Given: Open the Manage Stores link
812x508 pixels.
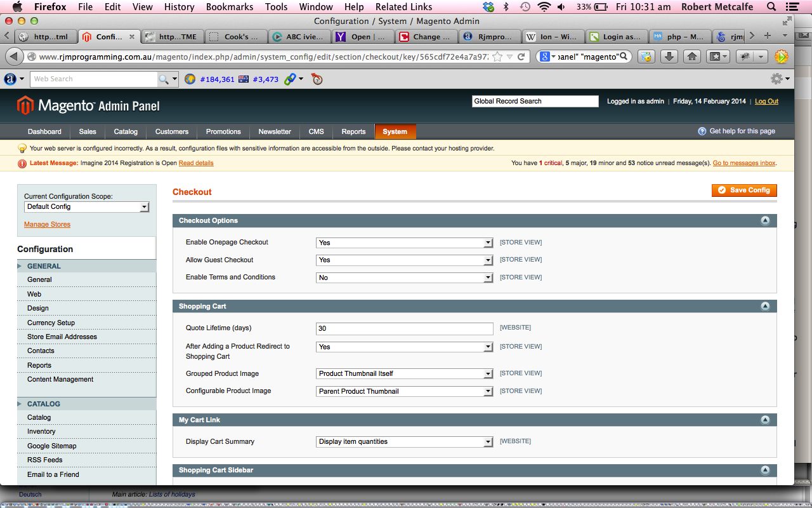Looking at the screenshot, I should pyautogui.click(x=47, y=224).
